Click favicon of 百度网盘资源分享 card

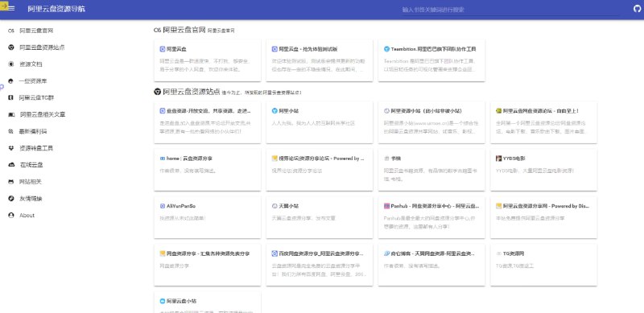[x=275, y=253]
